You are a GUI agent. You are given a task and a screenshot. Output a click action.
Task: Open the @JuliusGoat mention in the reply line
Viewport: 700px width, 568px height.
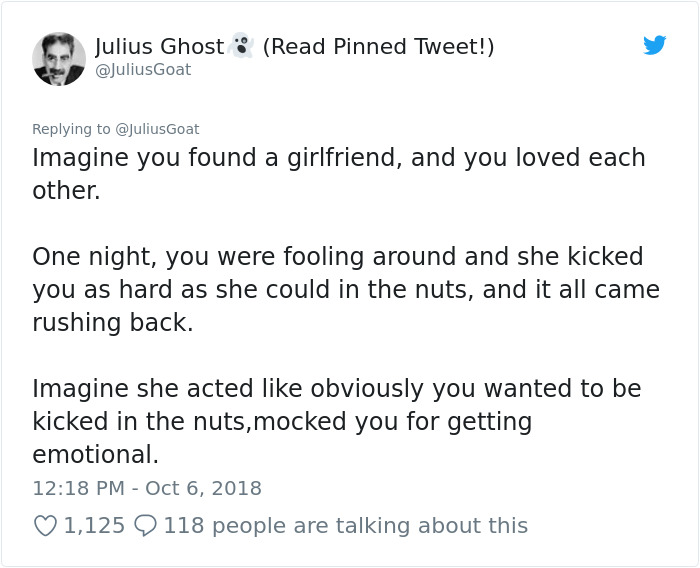(x=158, y=129)
